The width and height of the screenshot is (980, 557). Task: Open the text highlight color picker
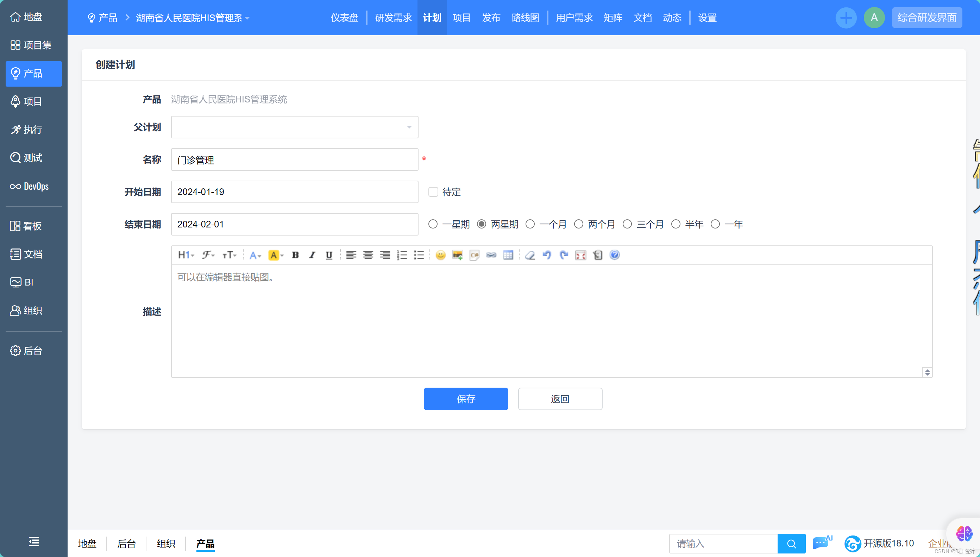276,255
